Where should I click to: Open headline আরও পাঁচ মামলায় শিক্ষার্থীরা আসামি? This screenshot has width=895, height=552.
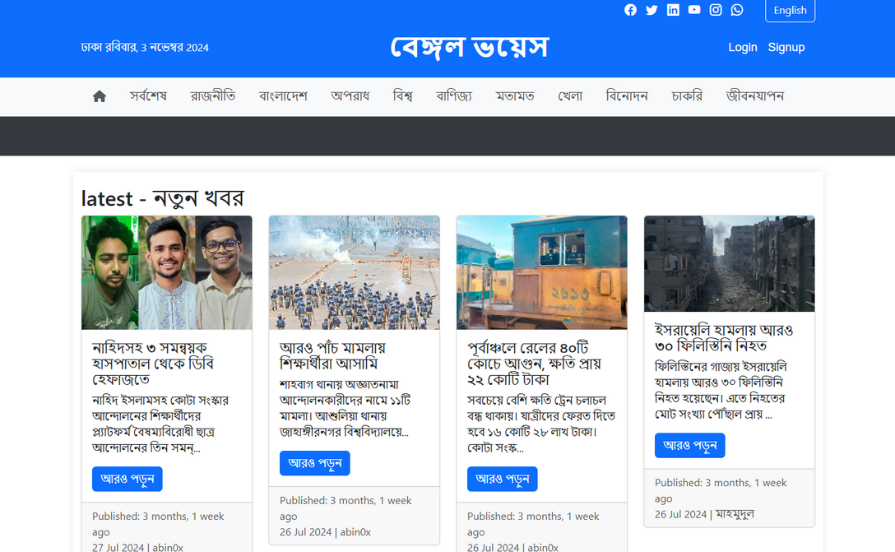click(x=333, y=356)
